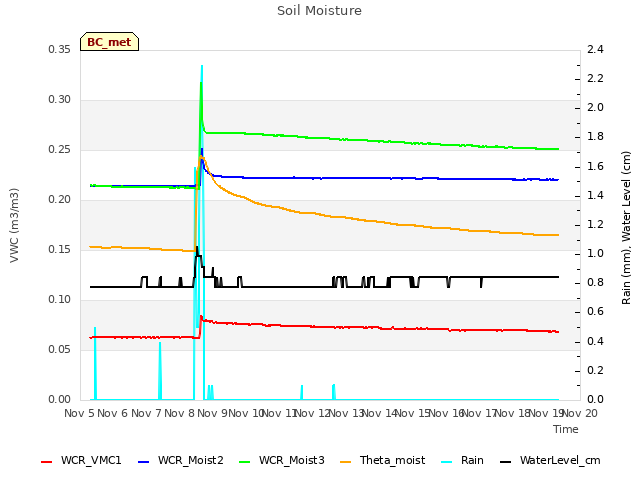This screenshot has width=640, height=480.
Task: Click the green WCR_Moist3 legend swatch
Action: coord(244,462)
